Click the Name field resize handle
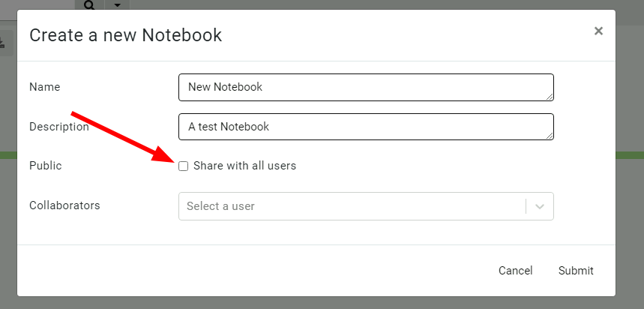Viewport: 644px width, 309px height. [550, 97]
